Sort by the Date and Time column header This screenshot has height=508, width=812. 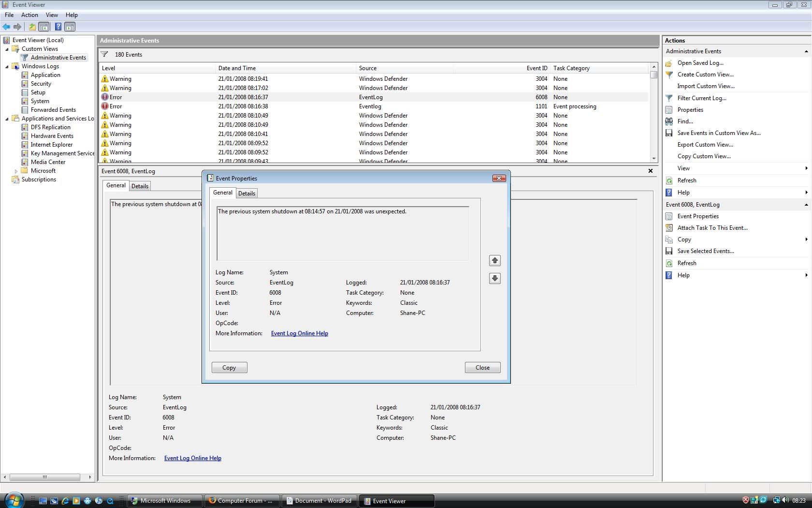(x=285, y=68)
